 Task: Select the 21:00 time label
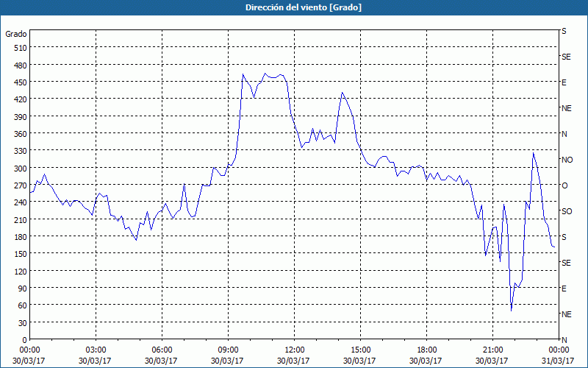pos(492,350)
